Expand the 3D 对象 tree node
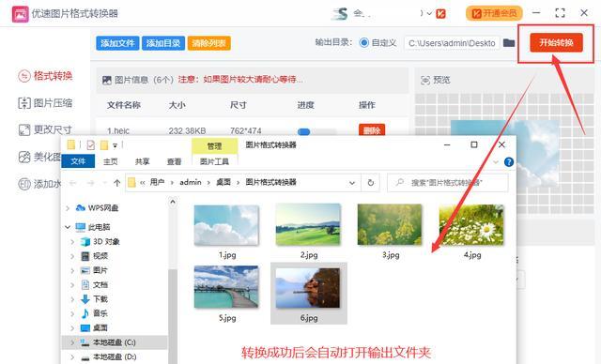601x364 pixels. tap(72, 241)
